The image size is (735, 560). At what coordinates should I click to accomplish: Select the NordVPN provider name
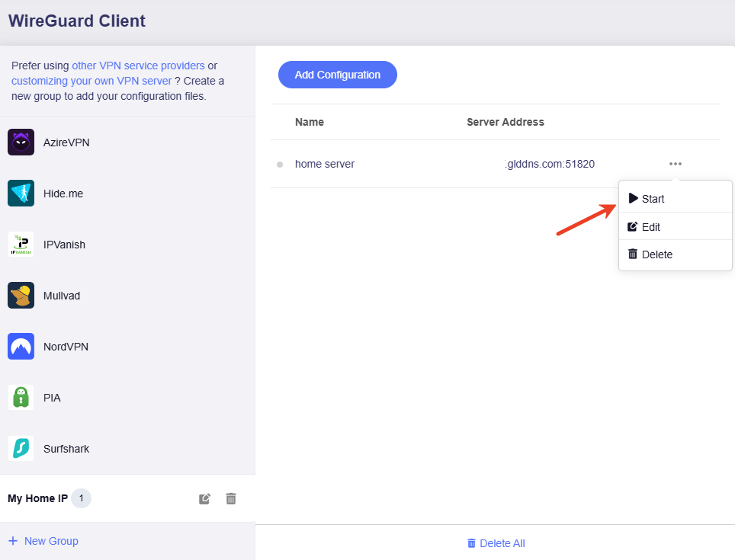coord(66,347)
